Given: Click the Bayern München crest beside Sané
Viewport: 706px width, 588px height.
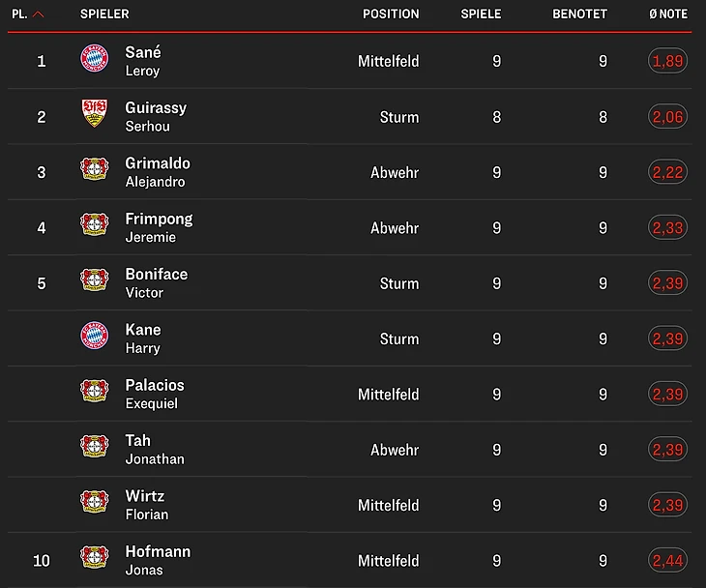Looking at the screenshot, I should (x=95, y=60).
